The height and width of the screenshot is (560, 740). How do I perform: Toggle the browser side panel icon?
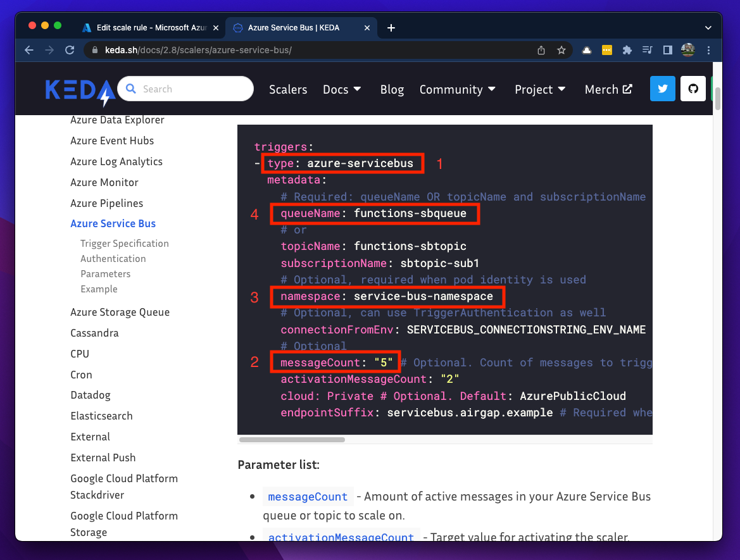pos(667,50)
